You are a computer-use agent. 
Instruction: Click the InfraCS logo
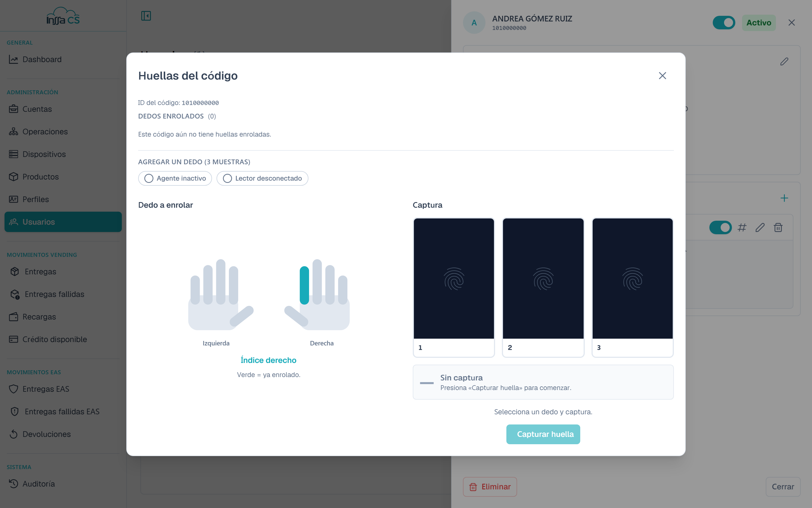click(x=63, y=16)
